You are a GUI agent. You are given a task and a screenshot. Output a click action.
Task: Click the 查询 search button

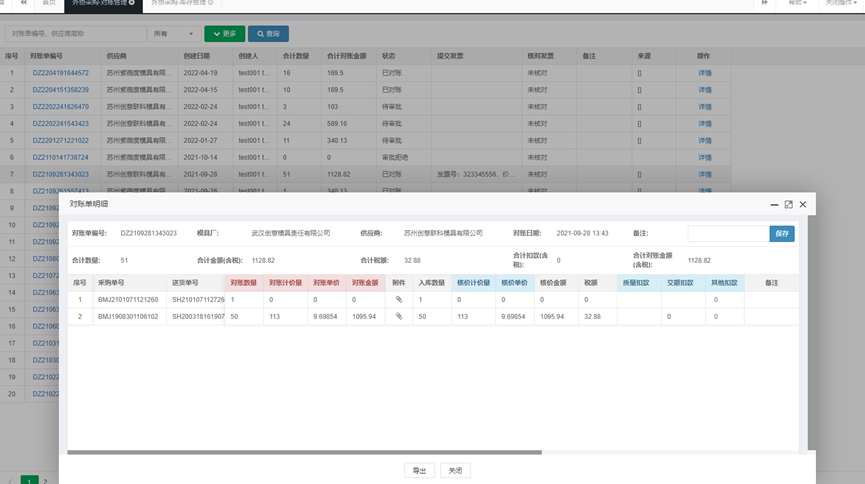click(268, 34)
